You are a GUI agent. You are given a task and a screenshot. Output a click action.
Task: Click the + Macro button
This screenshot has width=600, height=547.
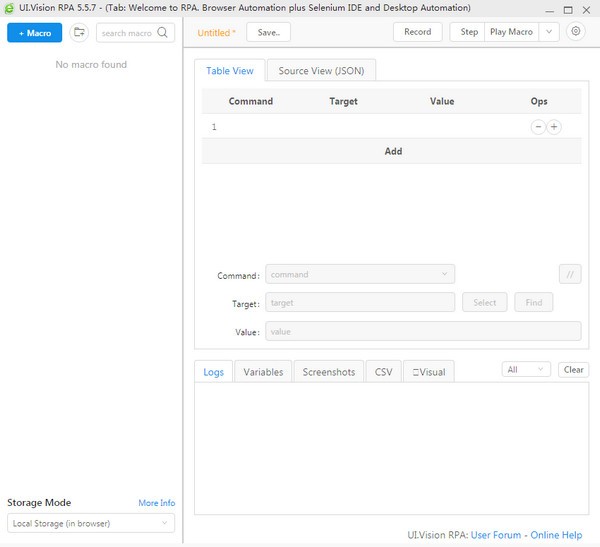[34, 33]
